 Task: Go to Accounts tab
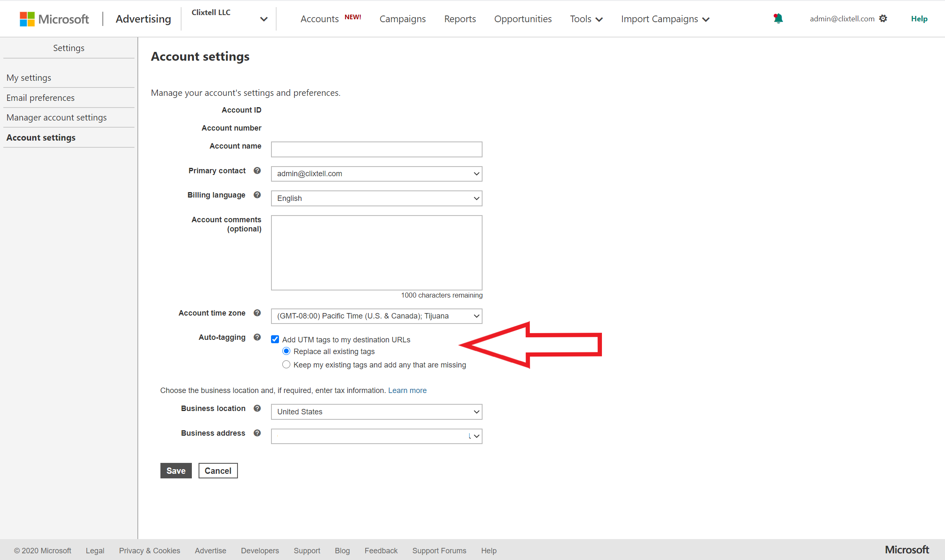pos(320,19)
